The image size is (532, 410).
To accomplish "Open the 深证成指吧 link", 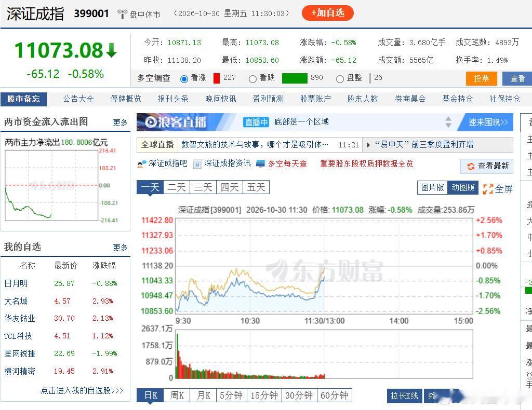I will [168, 163].
